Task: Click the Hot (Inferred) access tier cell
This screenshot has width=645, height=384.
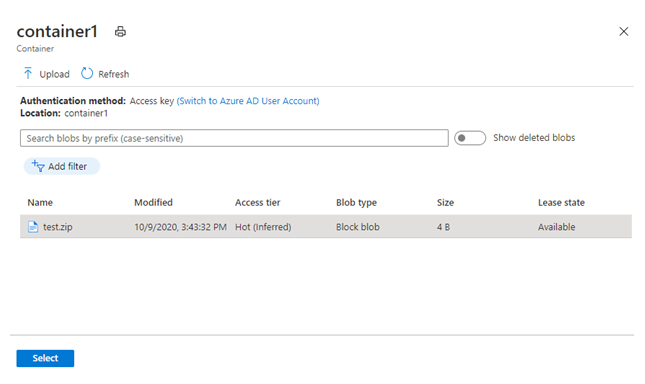Action: click(263, 227)
